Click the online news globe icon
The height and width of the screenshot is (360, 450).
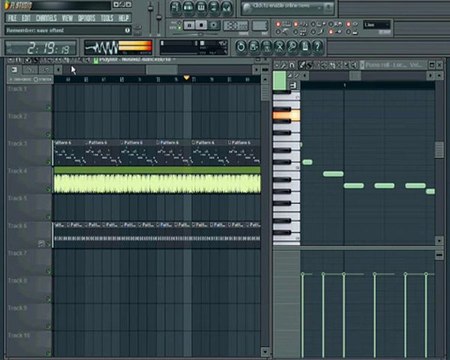(247, 8)
